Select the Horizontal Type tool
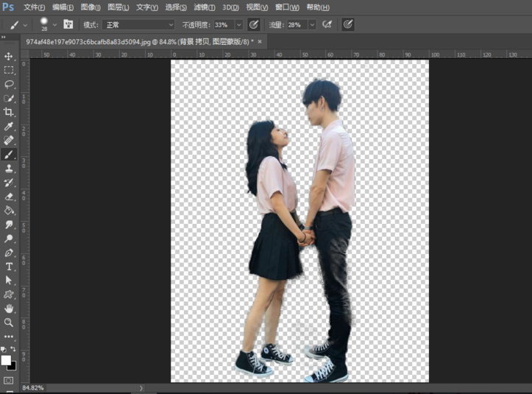Screen dimensions: 532x394 9,267
